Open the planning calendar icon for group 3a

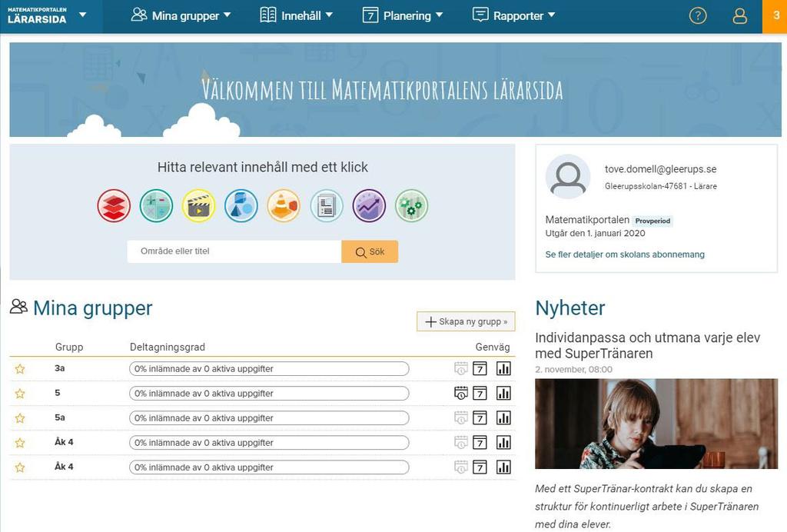click(x=480, y=368)
